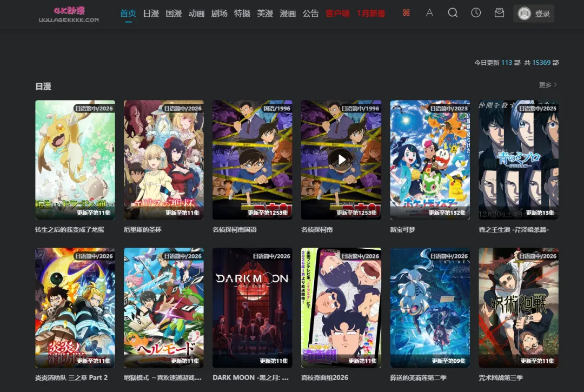Click the user avatar icon
Screen dimensions: 584x392
point(524,14)
